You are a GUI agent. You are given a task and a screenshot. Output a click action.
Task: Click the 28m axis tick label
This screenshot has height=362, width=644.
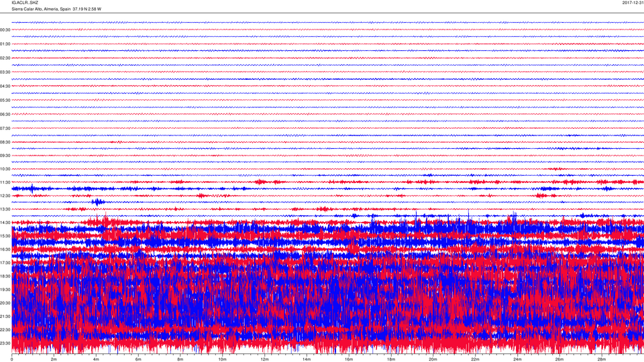pyautogui.click(x=601, y=359)
